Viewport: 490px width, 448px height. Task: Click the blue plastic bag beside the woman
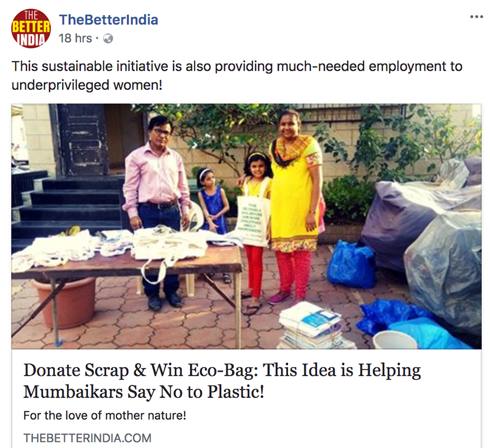point(351,264)
